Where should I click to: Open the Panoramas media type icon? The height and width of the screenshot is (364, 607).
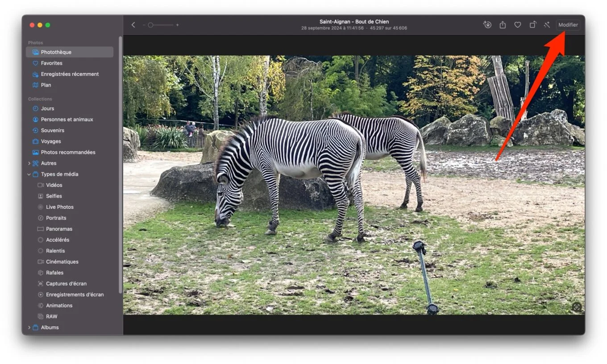pyautogui.click(x=41, y=229)
